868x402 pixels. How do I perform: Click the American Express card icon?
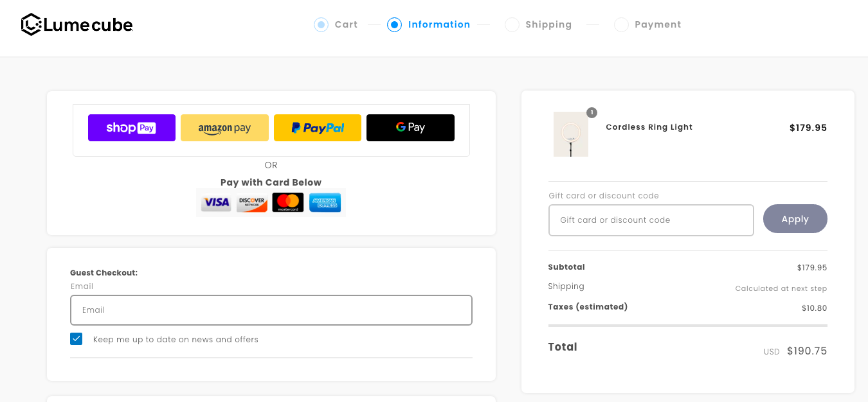point(325,203)
